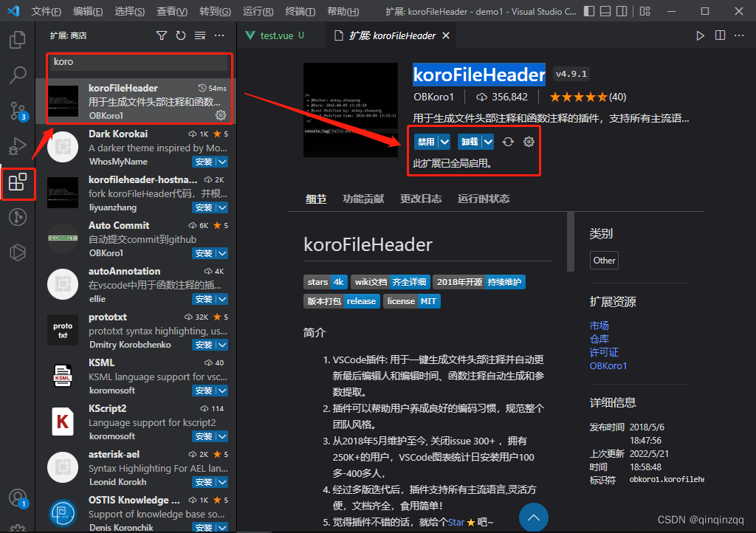Open editor more actions ellipsis

(739, 35)
